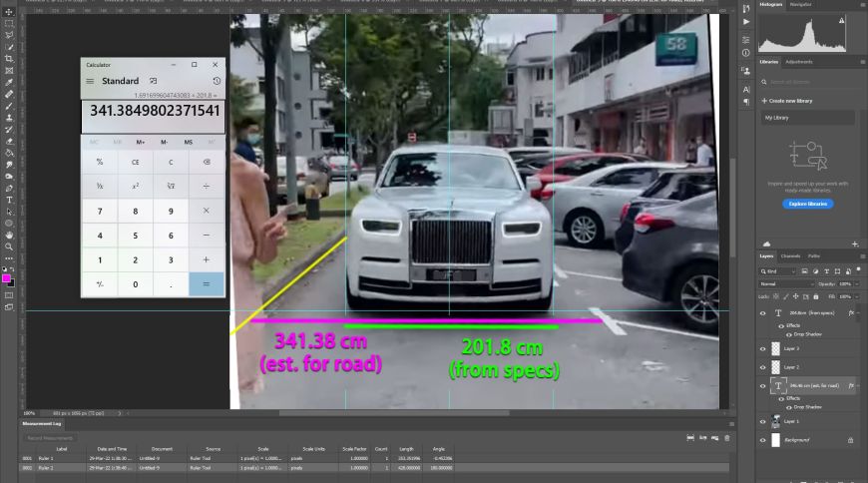
Task: Collapse effects on '(from specs)' layer
Action: coord(858,313)
